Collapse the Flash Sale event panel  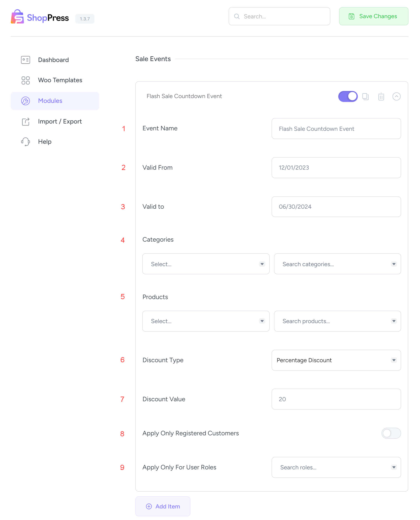pyautogui.click(x=396, y=97)
